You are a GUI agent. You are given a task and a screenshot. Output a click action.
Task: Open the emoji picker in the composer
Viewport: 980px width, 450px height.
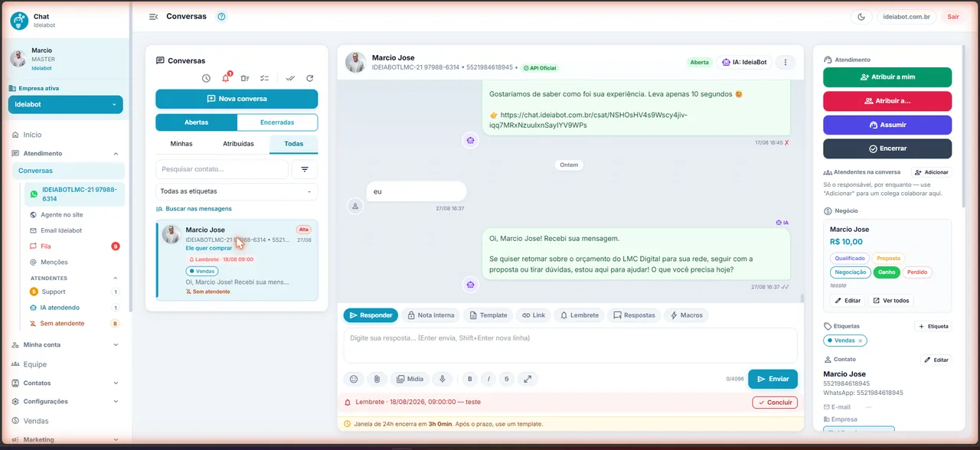pos(354,379)
